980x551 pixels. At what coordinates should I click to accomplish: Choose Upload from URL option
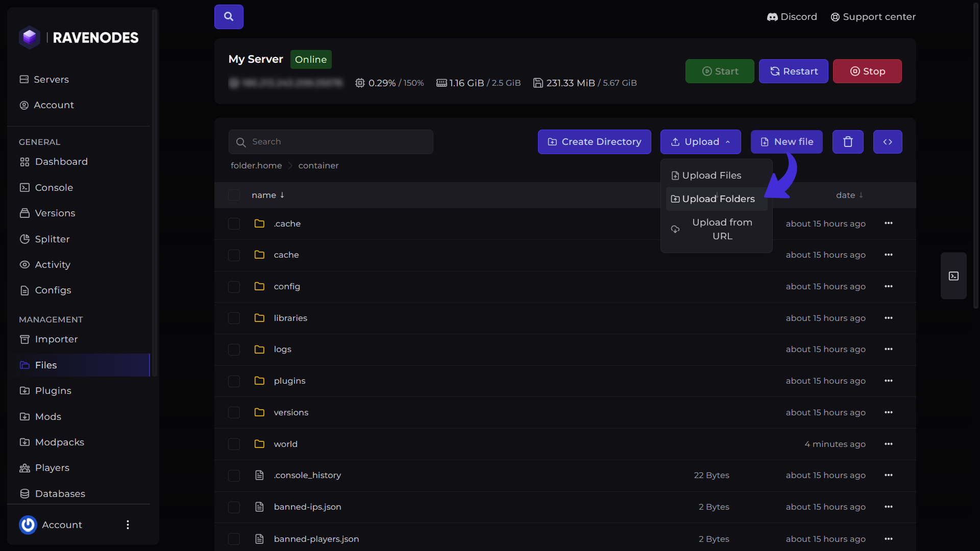(717, 229)
